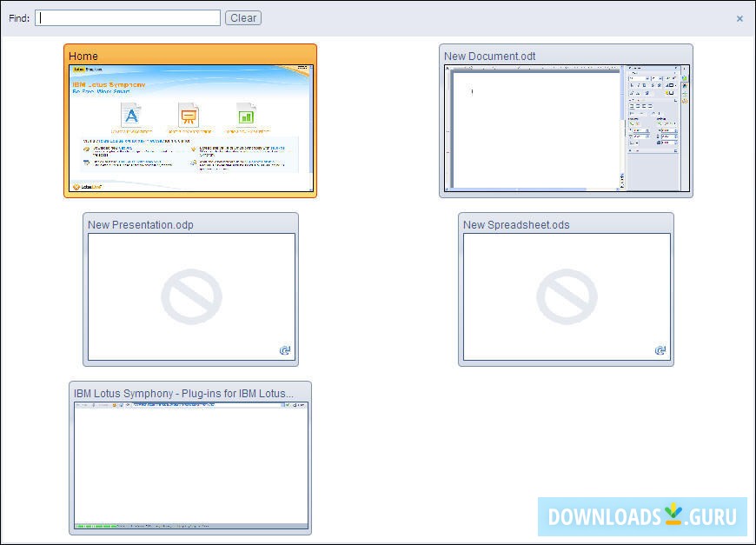
Task: Click the 'New Presentation.odp' title text
Action: (x=141, y=225)
